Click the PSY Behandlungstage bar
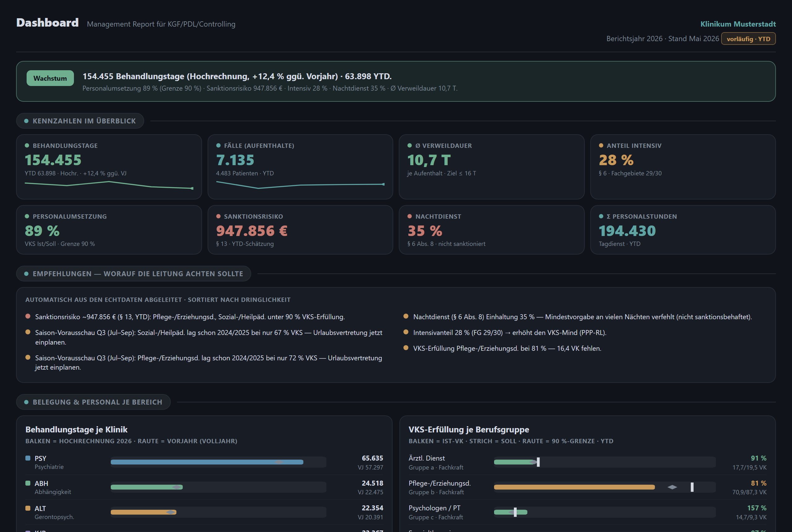 coord(207,462)
